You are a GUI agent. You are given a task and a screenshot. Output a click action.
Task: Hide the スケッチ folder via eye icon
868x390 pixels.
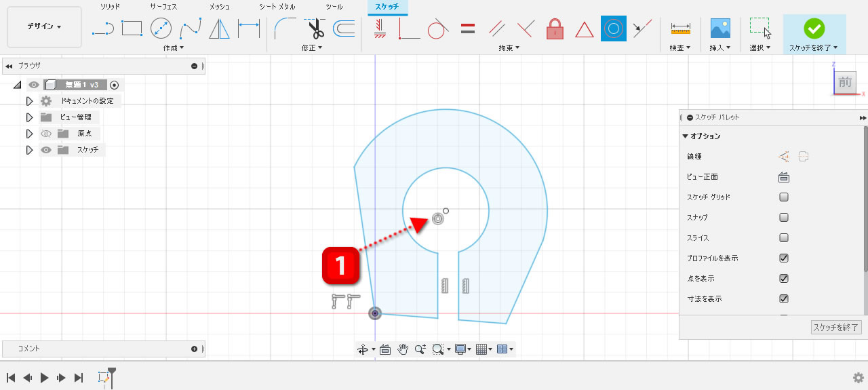46,150
